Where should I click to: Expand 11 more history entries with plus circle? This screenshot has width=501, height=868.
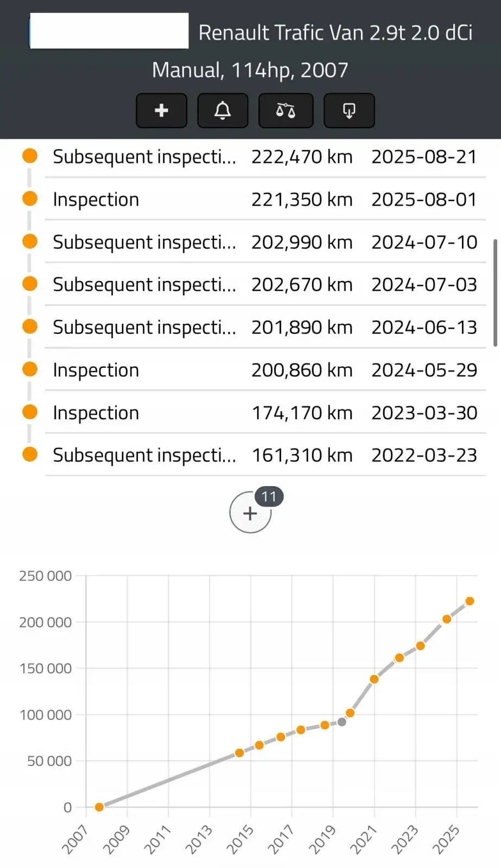coord(250,513)
